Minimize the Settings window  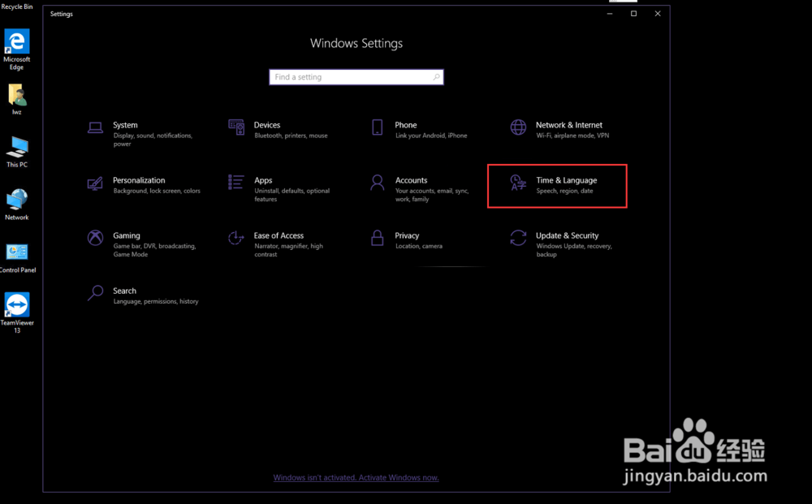click(610, 14)
